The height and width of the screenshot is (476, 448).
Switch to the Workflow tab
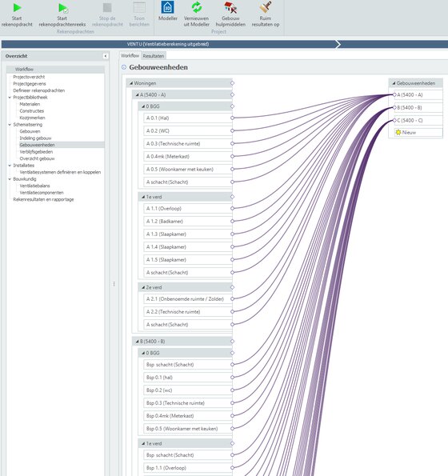click(x=130, y=55)
